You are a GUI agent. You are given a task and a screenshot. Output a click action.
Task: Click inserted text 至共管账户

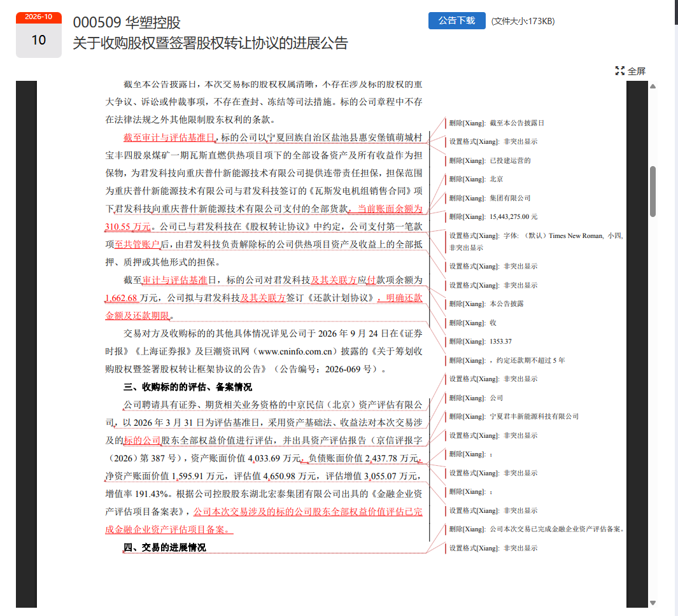pos(137,244)
